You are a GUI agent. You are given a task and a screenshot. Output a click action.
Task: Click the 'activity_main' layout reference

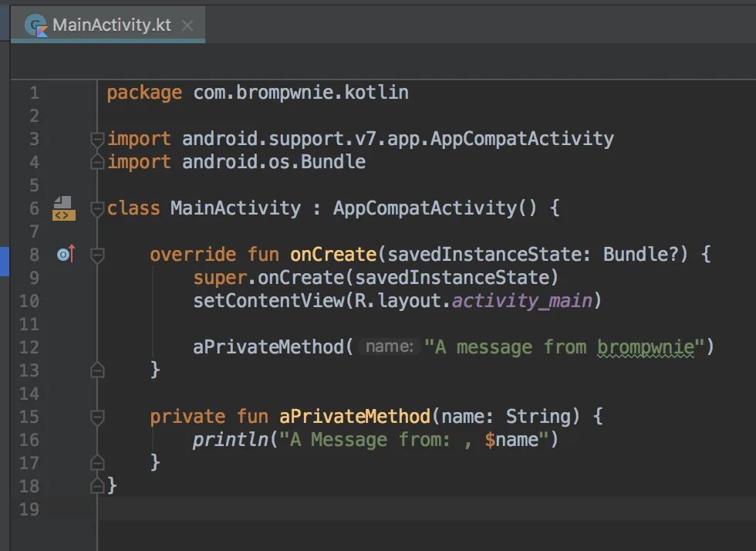click(521, 301)
